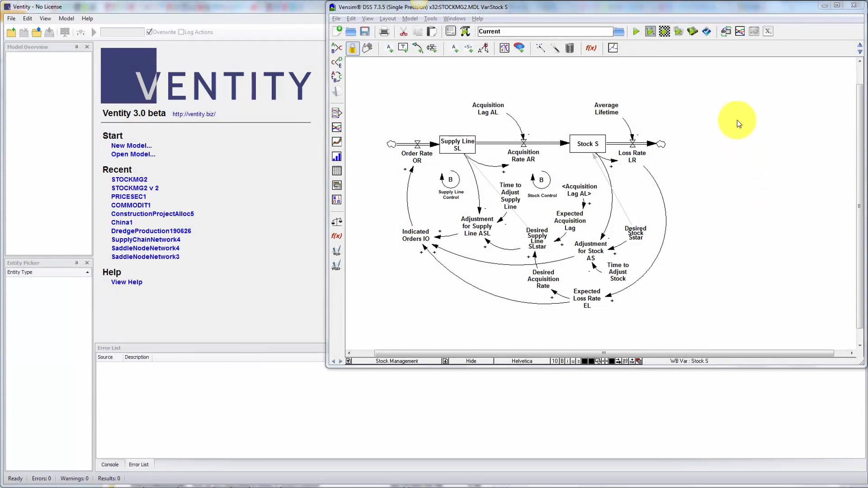Click the green Simulate run button
The width and height of the screenshot is (868, 488).
[x=636, y=31]
